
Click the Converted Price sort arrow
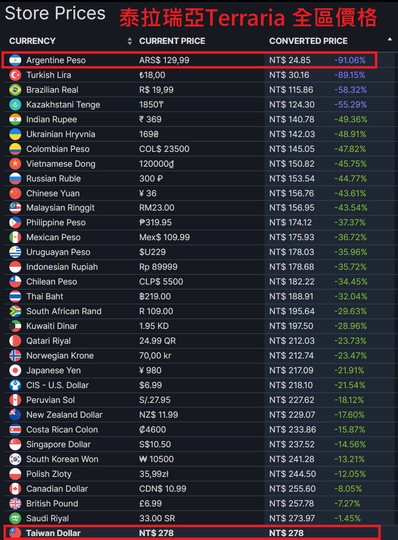(390, 40)
